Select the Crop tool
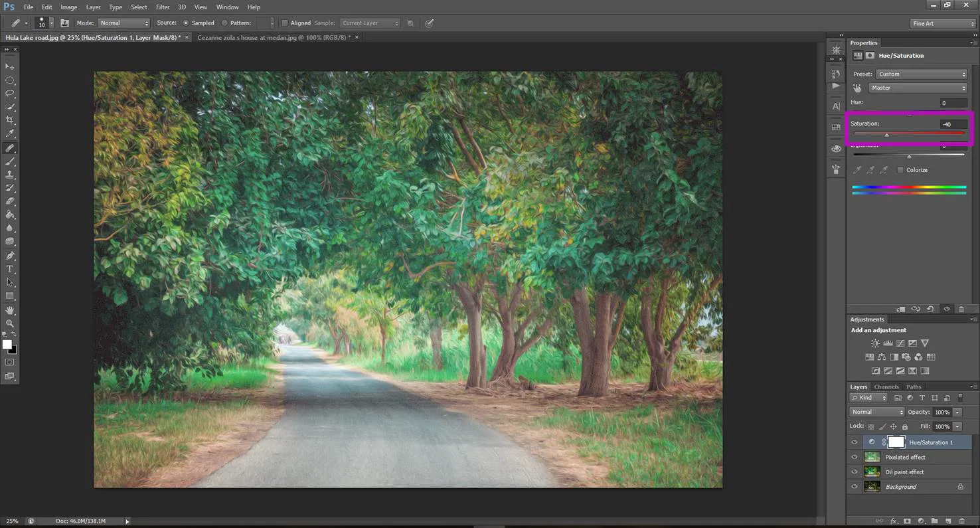 (x=10, y=120)
